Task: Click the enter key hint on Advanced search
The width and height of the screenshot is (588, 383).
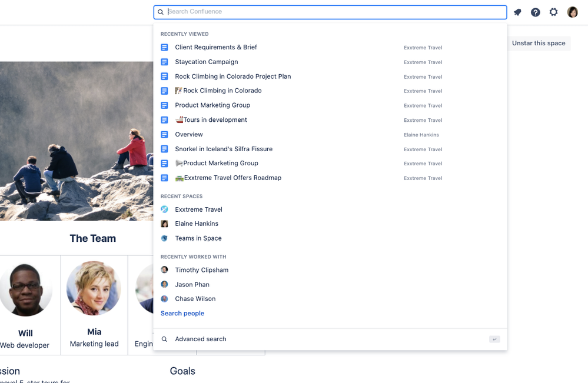Action: click(x=494, y=339)
